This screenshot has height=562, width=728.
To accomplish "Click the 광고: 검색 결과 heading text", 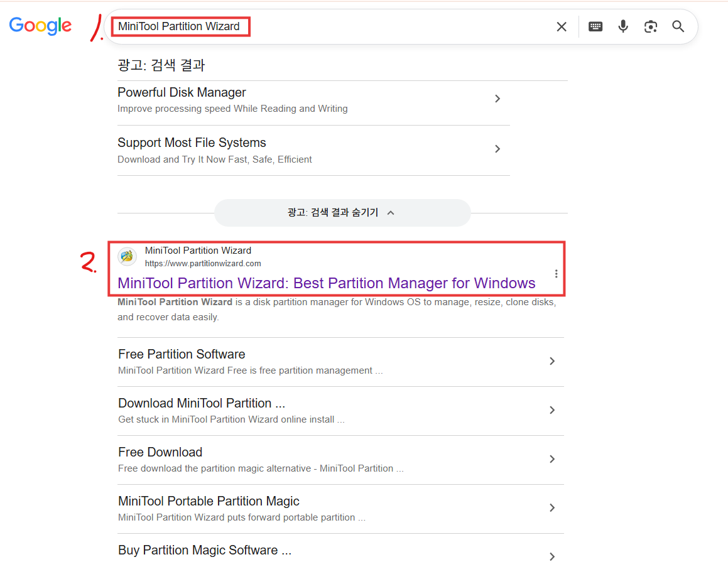I will coord(161,65).
